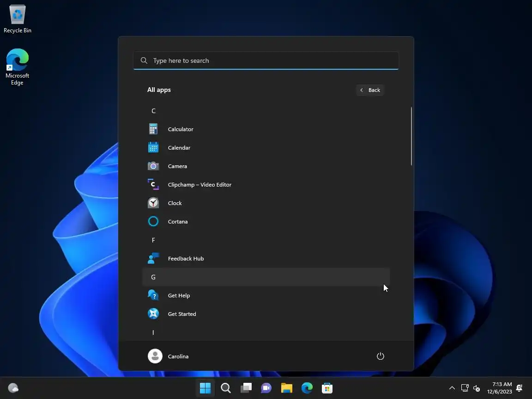This screenshot has height=399, width=532.
Task: Click the letter G section header
Action: [x=266, y=277]
